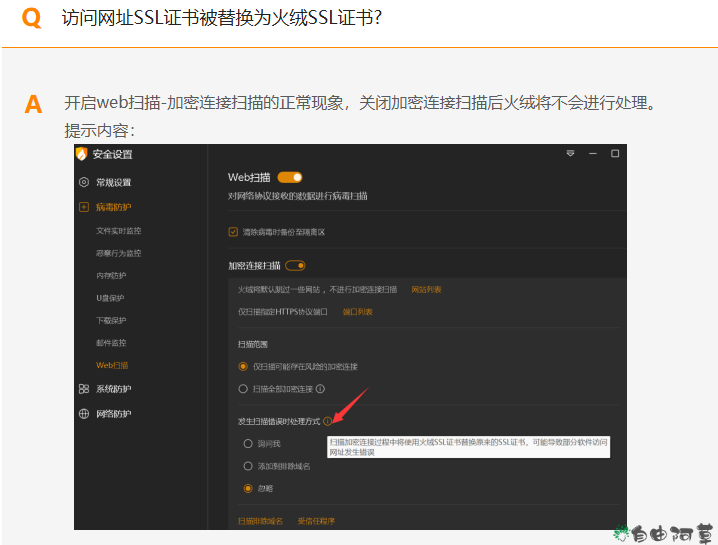Image resolution: width=718 pixels, height=545 pixels.
Task: Collapse the 病毒防护 section
Action: tap(114, 207)
